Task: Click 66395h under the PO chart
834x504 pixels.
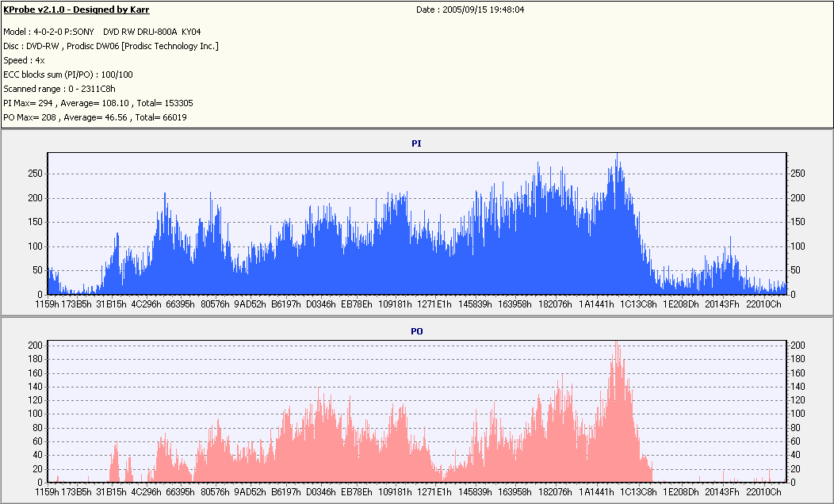Action: point(181,492)
